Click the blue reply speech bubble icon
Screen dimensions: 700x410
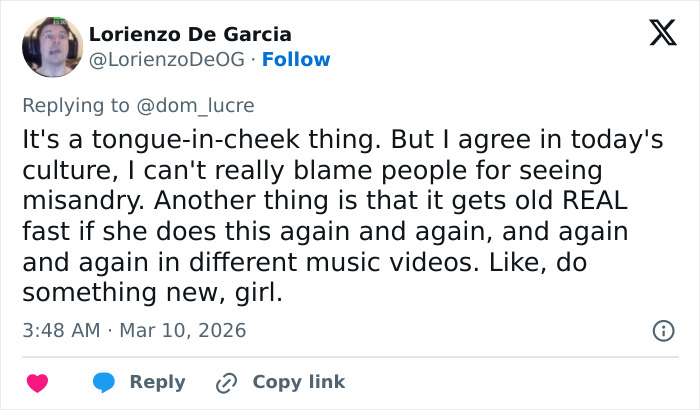click(x=103, y=382)
